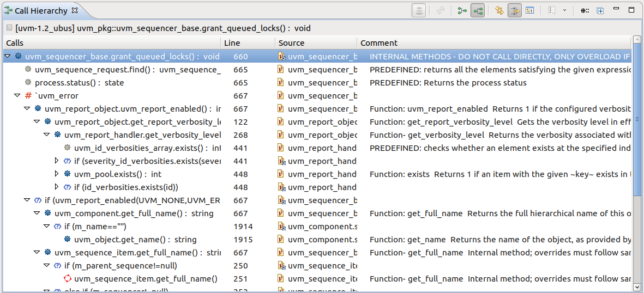Expand the uvm_pool.exists() node
644x293 pixels.
click(56, 174)
